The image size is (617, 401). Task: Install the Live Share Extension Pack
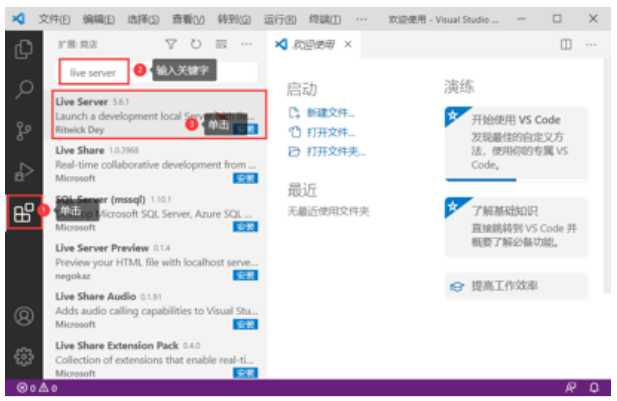point(245,373)
